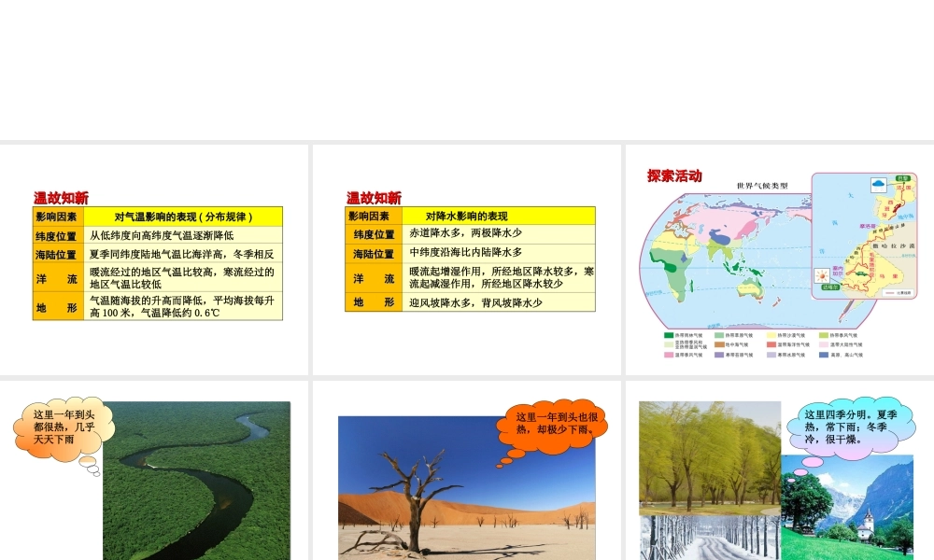934x560 pixels.
Task: Select the 纬度位置 cell in the precipitation table
Action: (375, 234)
